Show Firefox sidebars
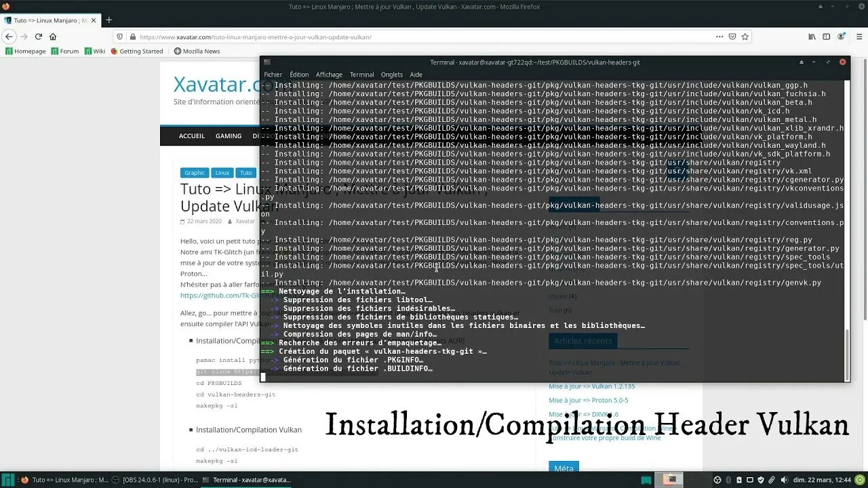868x488 pixels. click(827, 37)
